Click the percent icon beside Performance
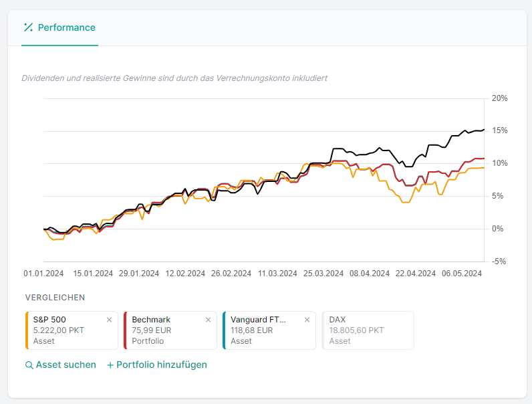Viewport: 532px width, 404px height. (28, 27)
